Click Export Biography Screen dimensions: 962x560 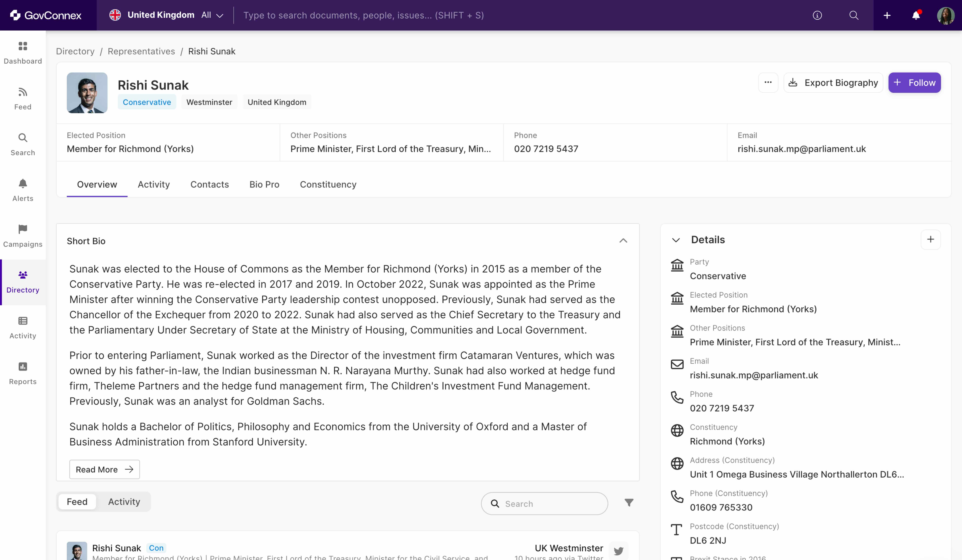833,82
